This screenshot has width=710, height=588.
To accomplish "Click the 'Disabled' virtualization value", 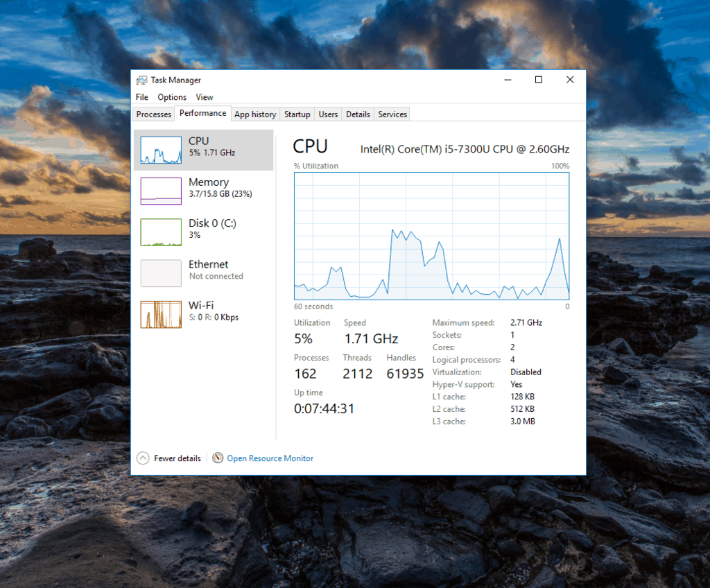I will click(526, 372).
